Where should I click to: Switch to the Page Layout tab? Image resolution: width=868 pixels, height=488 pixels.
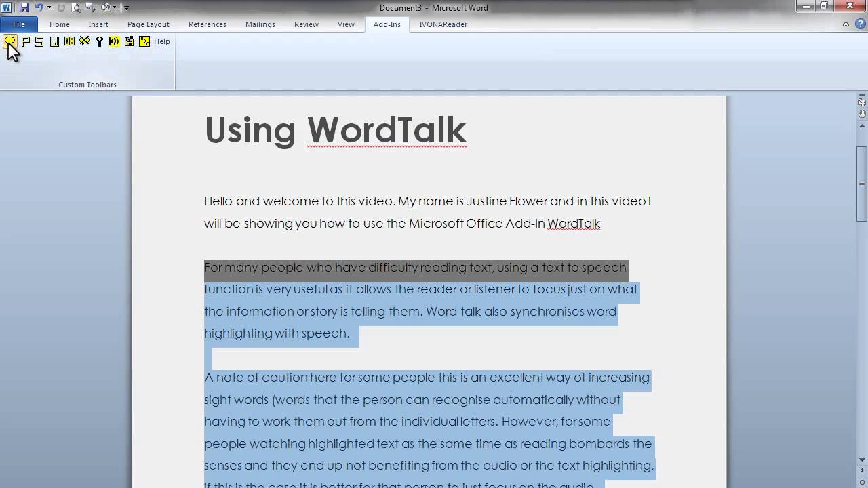coord(148,24)
